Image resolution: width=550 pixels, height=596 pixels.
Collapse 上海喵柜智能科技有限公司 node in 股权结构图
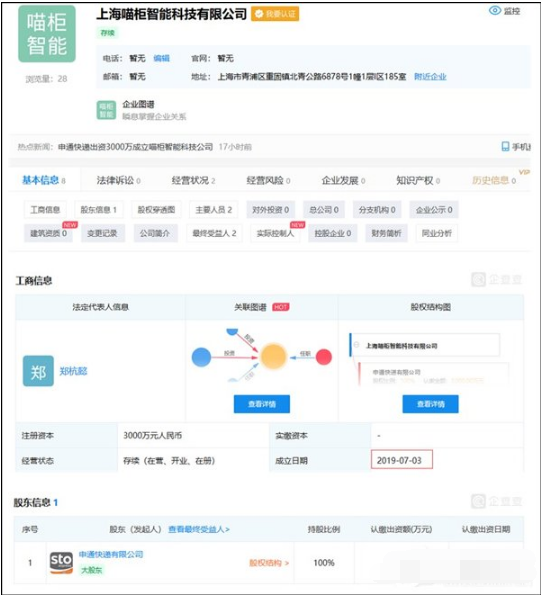point(357,345)
